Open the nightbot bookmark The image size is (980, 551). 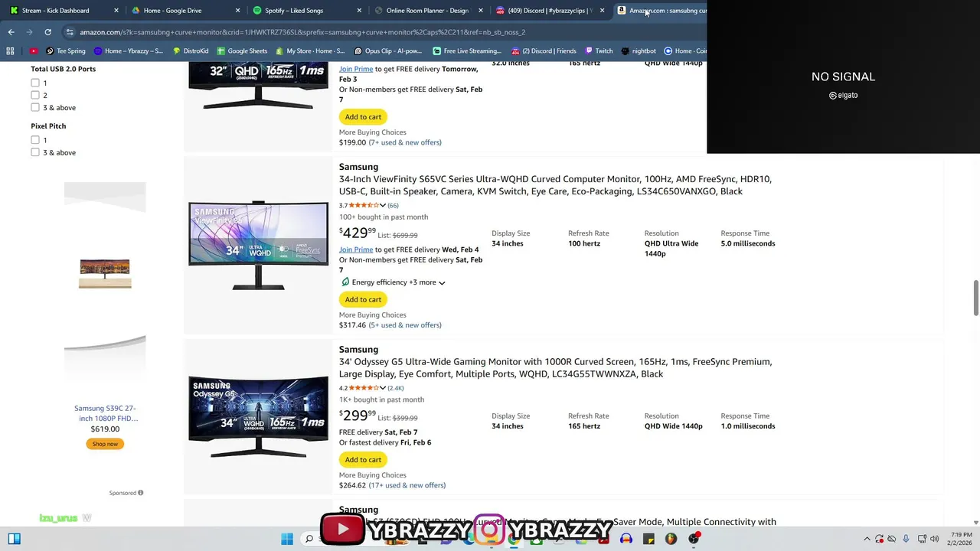(639, 51)
